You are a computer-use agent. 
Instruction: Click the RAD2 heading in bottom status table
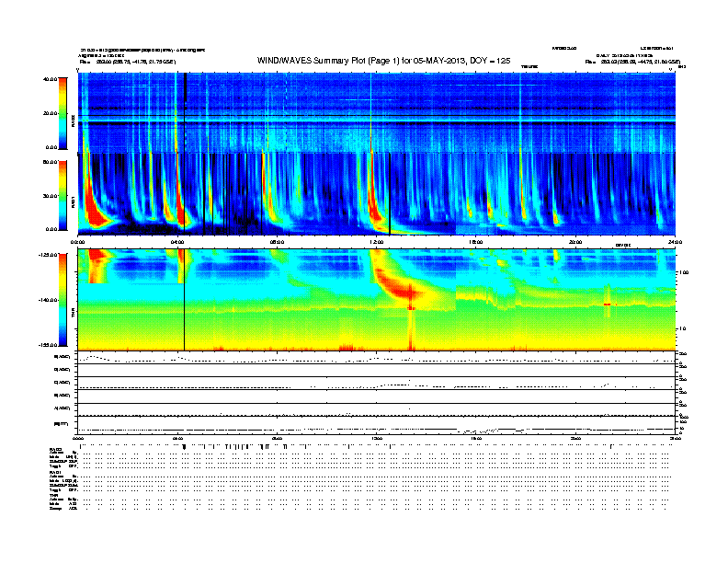click(x=56, y=450)
